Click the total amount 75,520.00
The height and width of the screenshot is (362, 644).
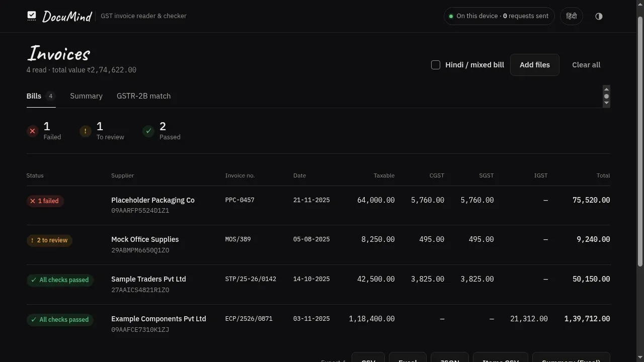(591, 200)
